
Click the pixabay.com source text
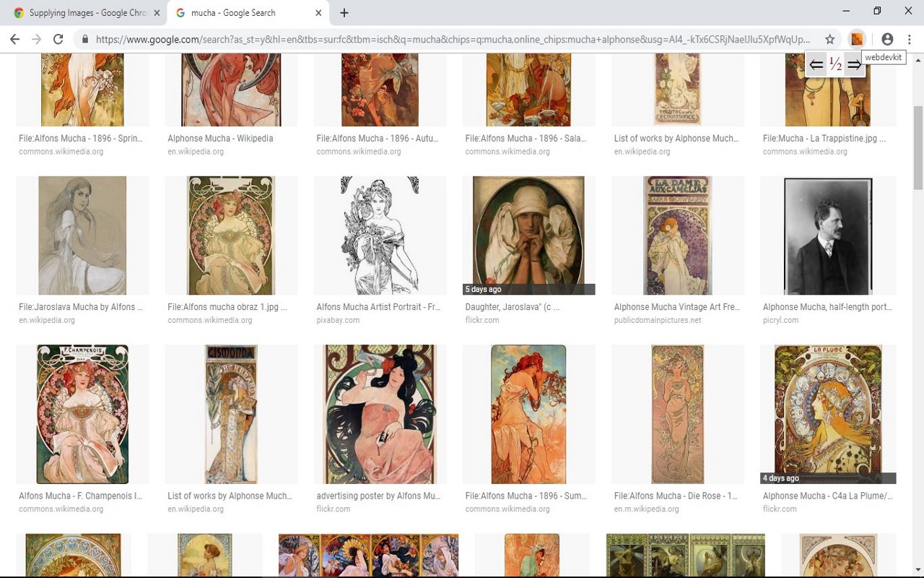pos(338,320)
